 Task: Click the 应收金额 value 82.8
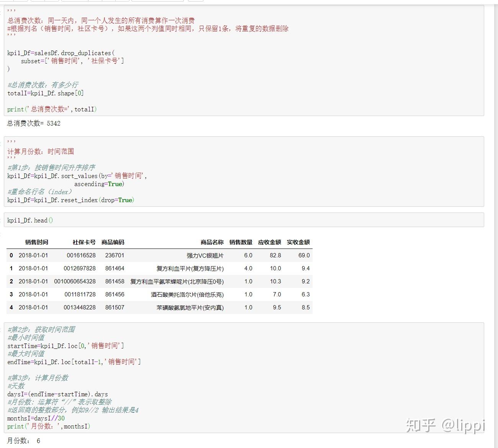(x=275, y=255)
